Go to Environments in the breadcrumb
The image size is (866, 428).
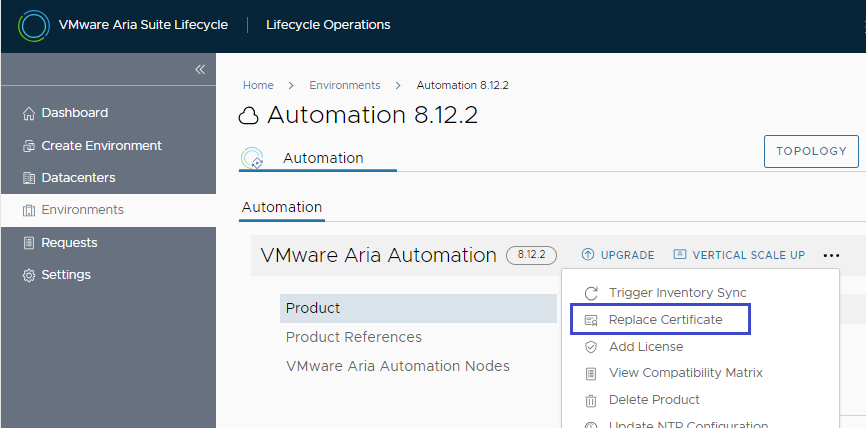(x=345, y=85)
